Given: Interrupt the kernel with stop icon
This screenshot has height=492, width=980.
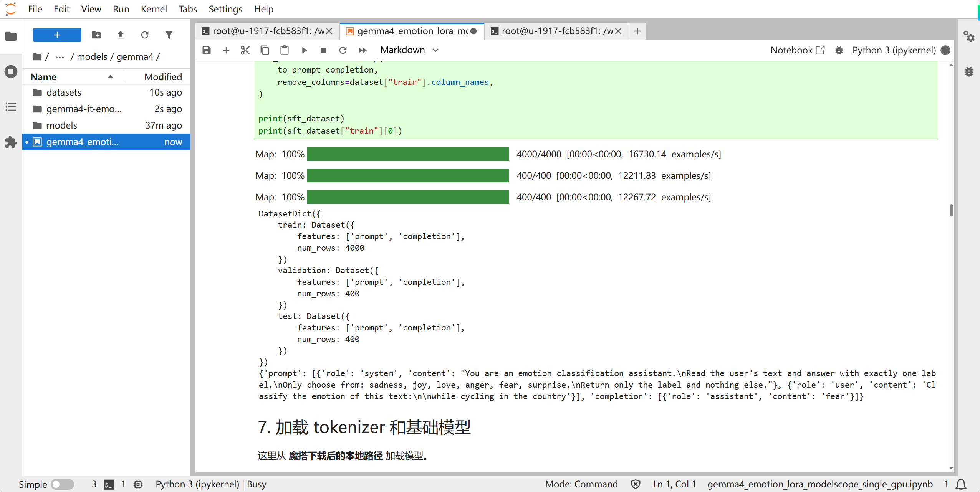Looking at the screenshot, I should 323,50.
